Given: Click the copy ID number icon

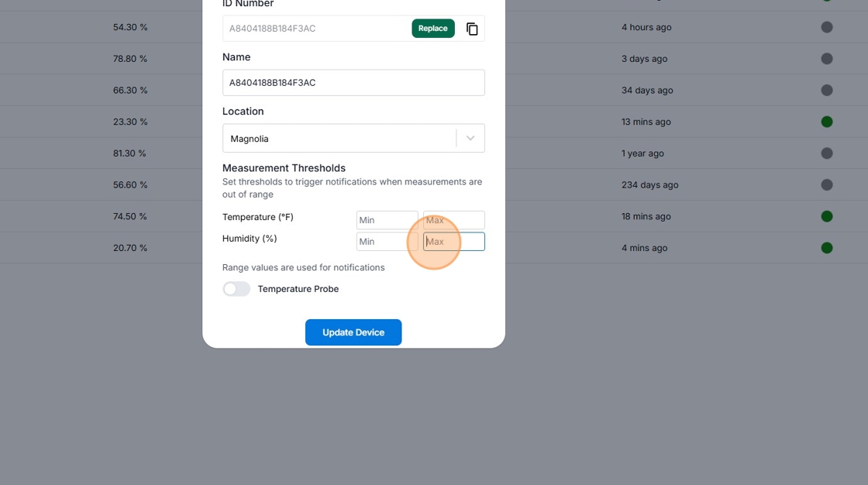Looking at the screenshot, I should pos(472,29).
